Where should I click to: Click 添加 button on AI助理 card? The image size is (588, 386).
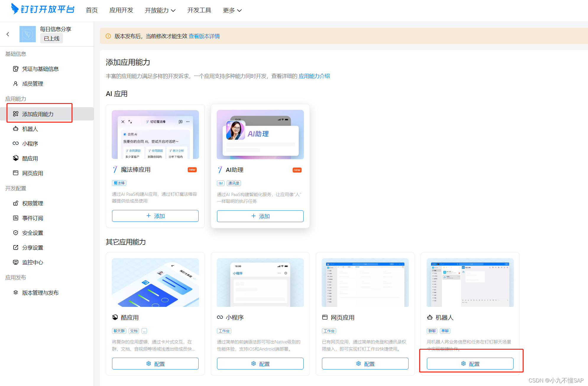click(x=260, y=216)
